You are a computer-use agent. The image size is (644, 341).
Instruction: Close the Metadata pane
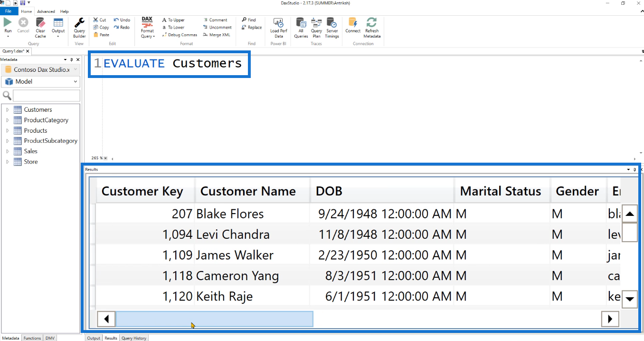click(78, 59)
